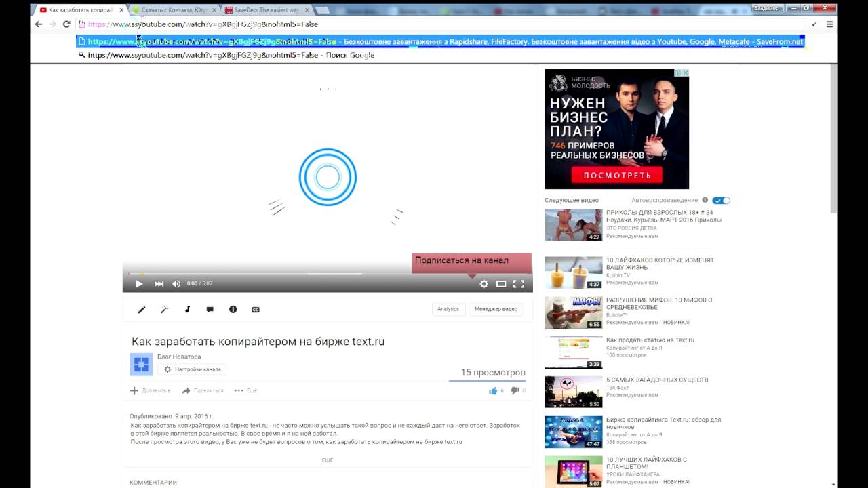Dislike the video thumbs down
Image resolution: width=868 pixels, height=488 pixels.
tap(515, 390)
